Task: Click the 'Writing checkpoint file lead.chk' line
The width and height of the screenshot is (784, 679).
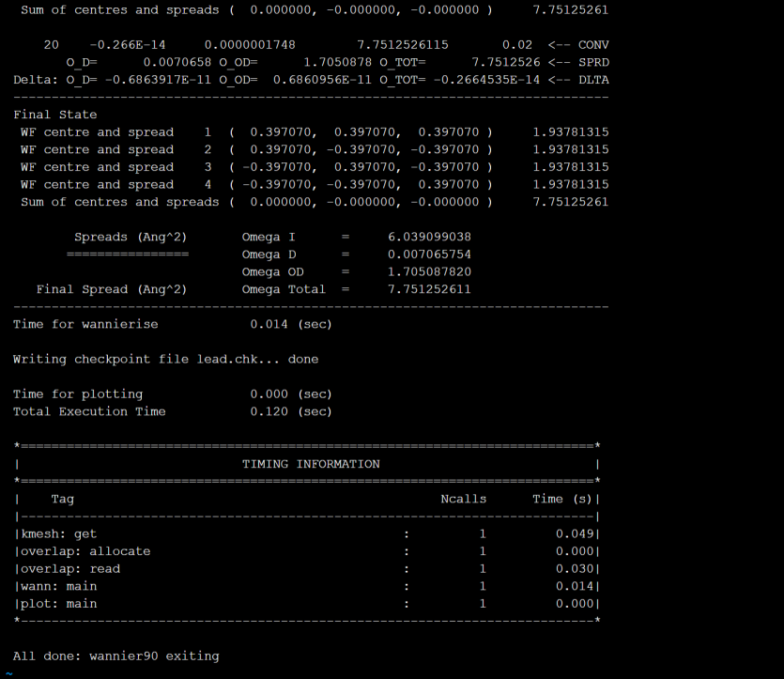Action: tap(165, 359)
